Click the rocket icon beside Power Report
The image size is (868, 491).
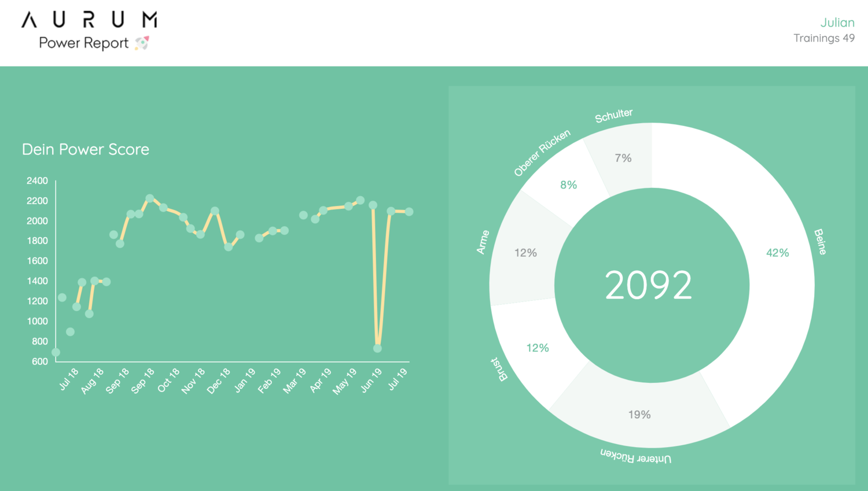pos(142,43)
